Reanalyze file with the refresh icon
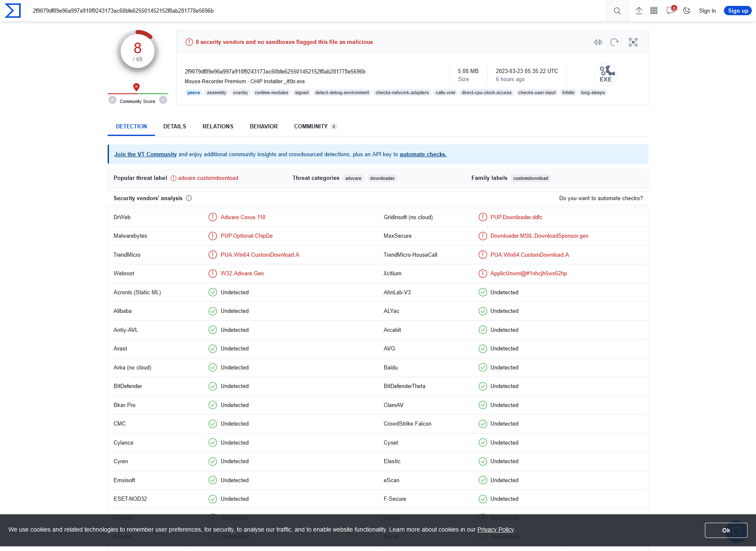Viewport: 756px width, 551px height. point(615,42)
